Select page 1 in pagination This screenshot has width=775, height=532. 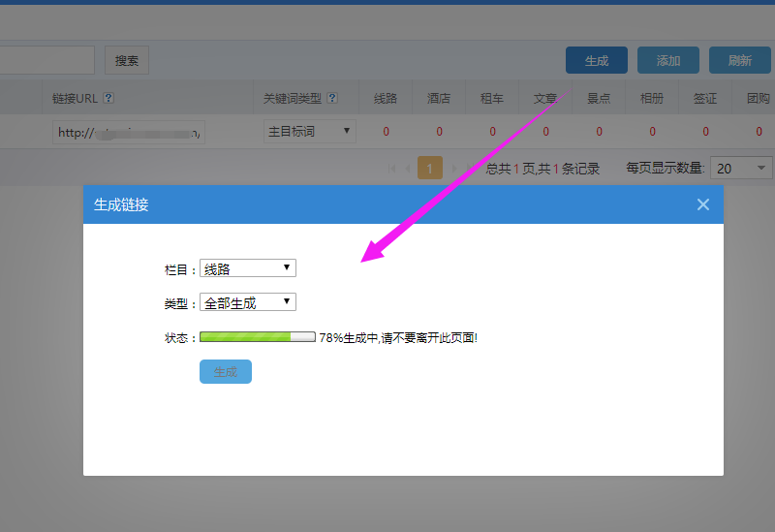tap(430, 169)
